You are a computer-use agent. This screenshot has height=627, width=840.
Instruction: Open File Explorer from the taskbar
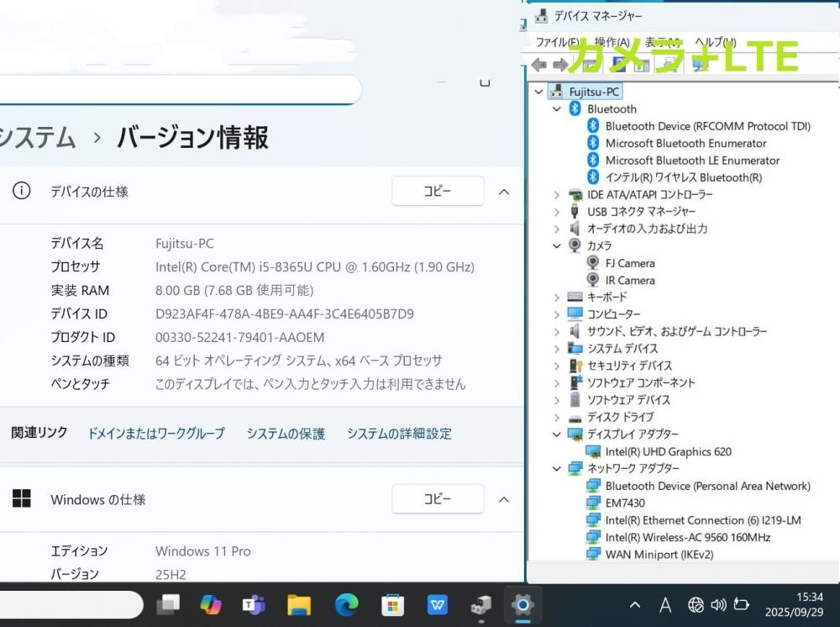[x=299, y=604]
